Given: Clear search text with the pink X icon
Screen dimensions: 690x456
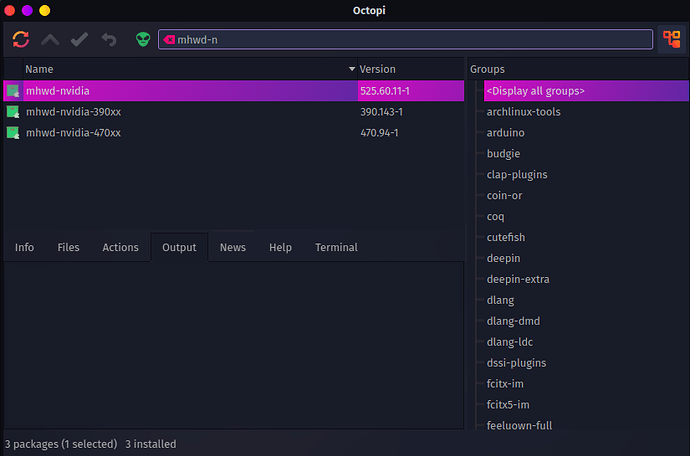Looking at the screenshot, I should (x=169, y=40).
